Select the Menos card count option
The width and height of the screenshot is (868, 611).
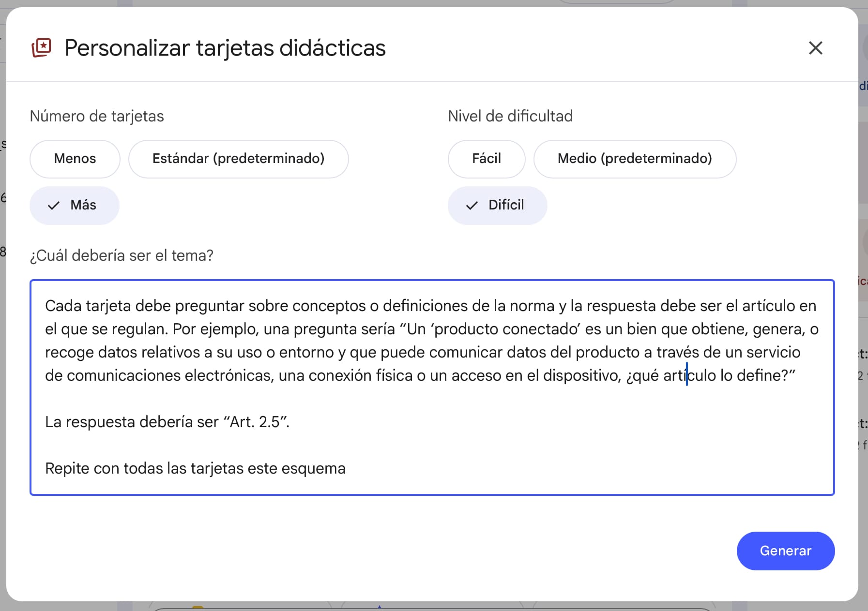75,159
